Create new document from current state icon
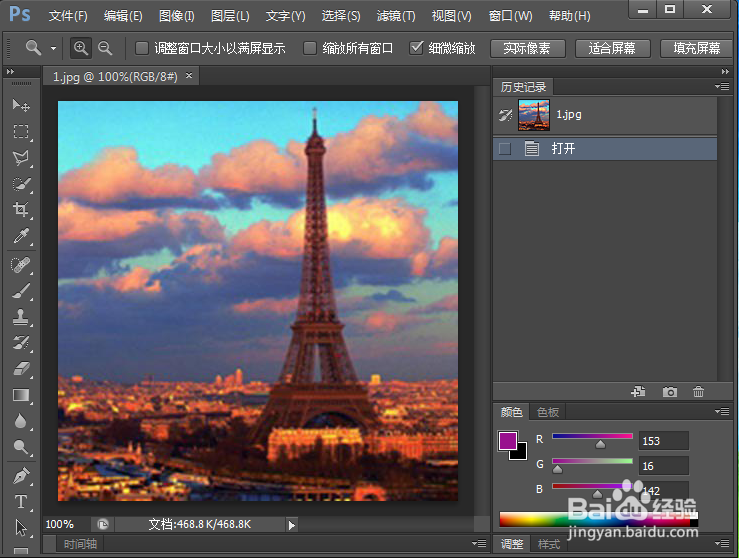The width and height of the screenshot is (739, 558). click(x=638, y=392)
